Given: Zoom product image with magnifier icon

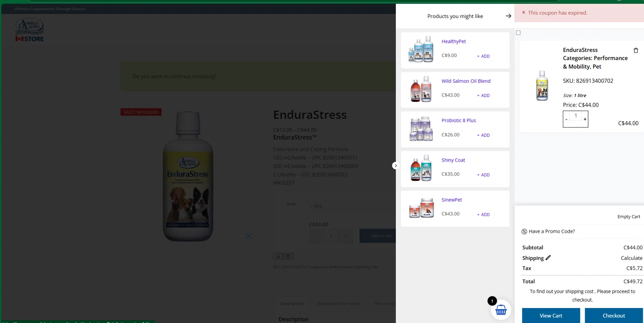Looking at the screenshot, I should (x=249, y=236).
